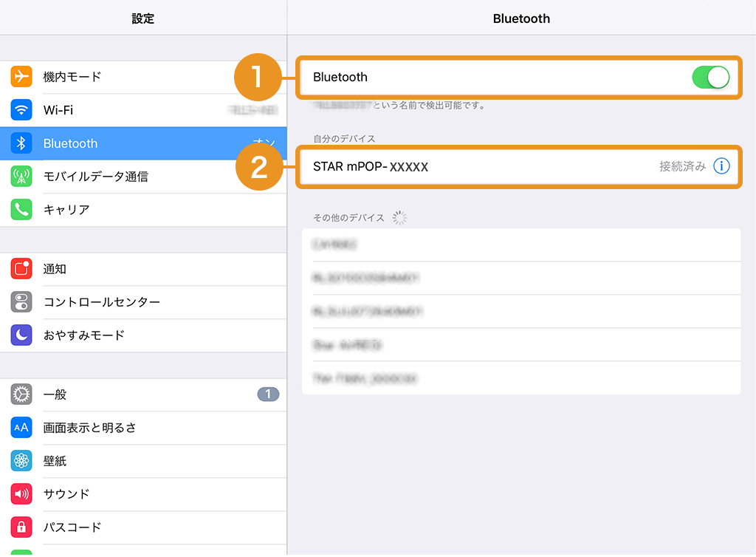The height and width of the screenshot is (557, 756).
Task: Open パスコード settings
Action: tap(143, 527)
